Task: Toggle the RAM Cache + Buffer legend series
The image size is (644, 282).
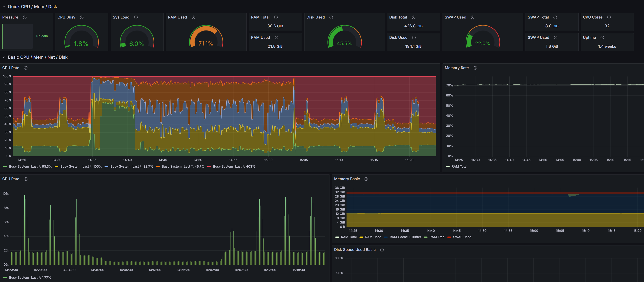Action: pyautogui.click(x=405, y=237)
